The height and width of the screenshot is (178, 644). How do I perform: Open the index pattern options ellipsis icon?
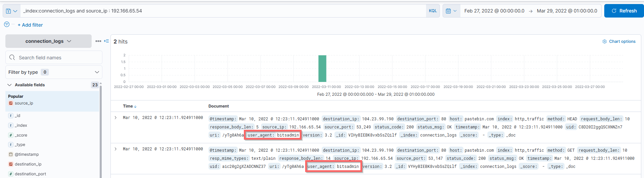coord(98,41)
